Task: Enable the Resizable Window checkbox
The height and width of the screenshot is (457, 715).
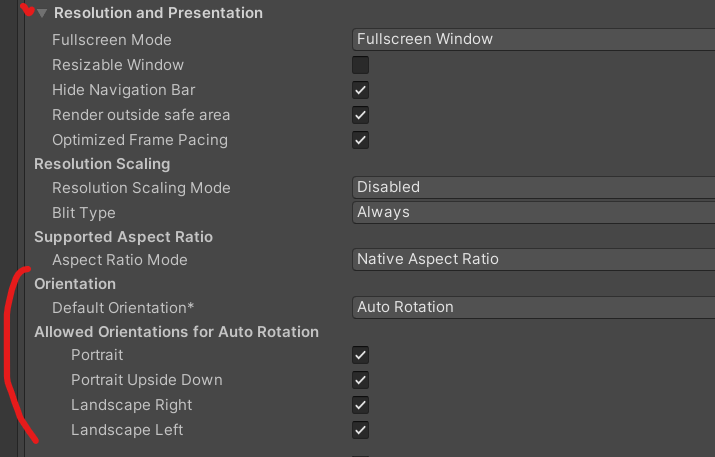Action: point(361,65)
